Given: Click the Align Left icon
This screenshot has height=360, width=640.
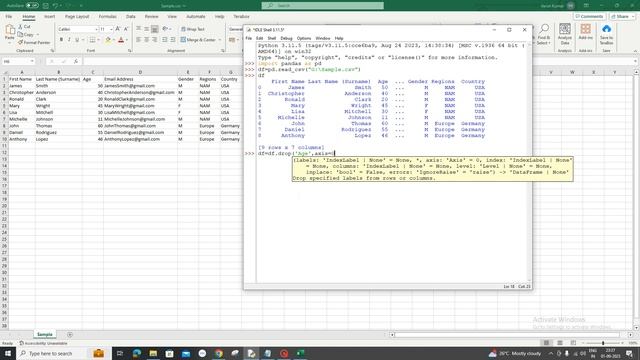Looking at the screenshot, I should tap(138, 40).
